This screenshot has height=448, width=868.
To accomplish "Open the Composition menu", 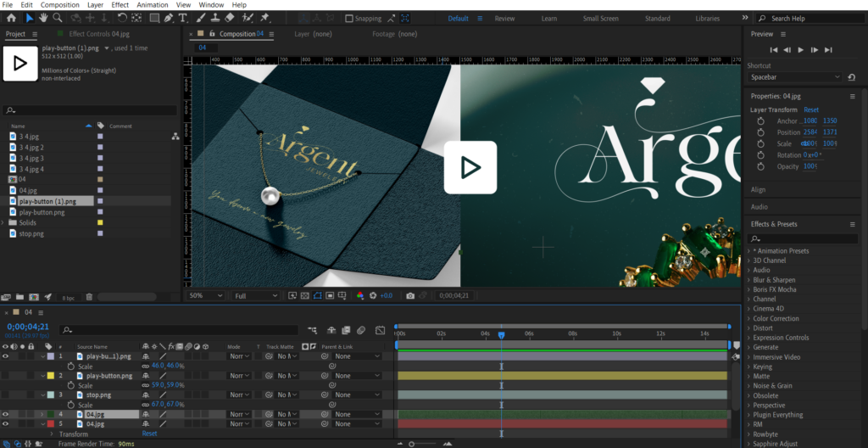I will click(60, 5).
